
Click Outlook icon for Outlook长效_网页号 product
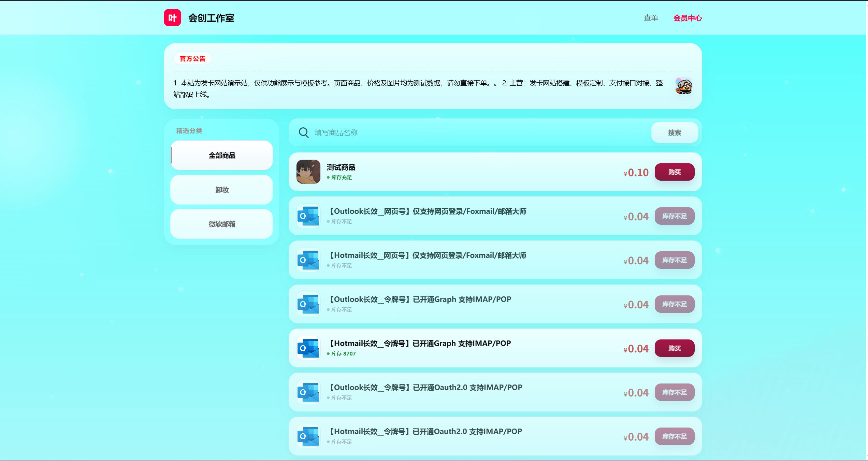pos(308,216)
